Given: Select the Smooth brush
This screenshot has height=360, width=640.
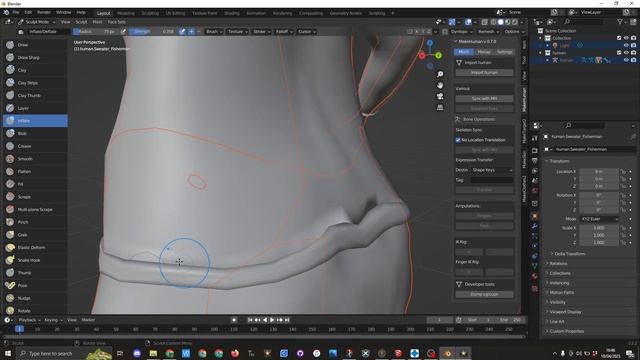Looking at the screenshot, I should point(35,159).
